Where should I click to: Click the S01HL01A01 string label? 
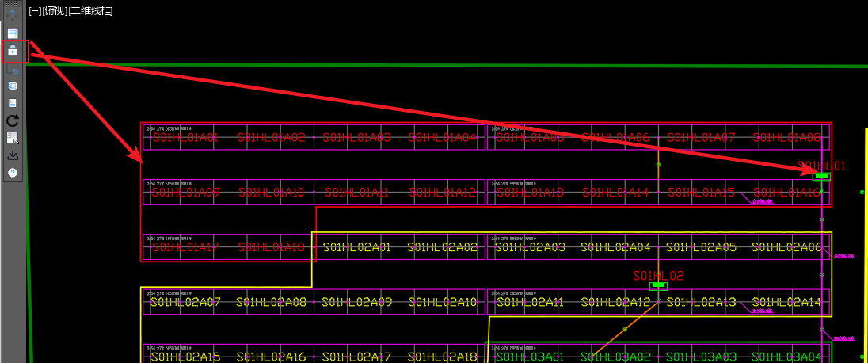[185, 138]
